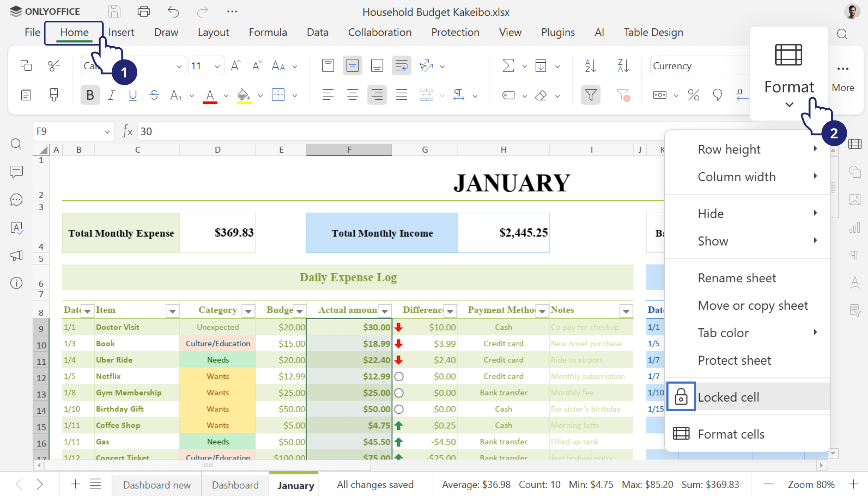
Task: Click the clear filter icon
Action: pos(623,95)
